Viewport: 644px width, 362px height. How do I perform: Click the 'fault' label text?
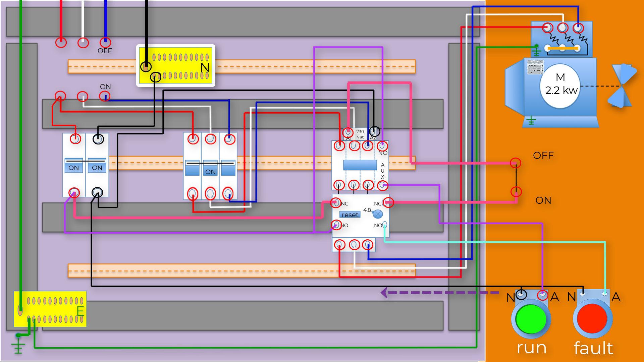pyautogui.click(x=593, y=348)
